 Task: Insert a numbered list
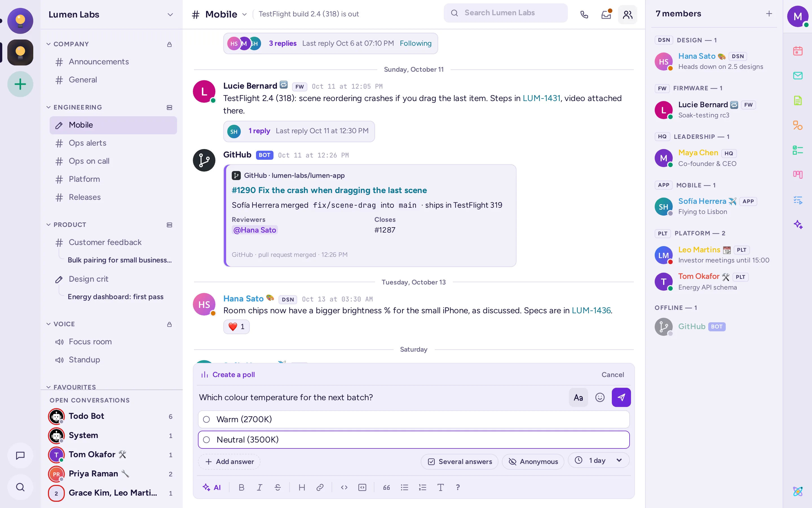(x=422, y=487)
